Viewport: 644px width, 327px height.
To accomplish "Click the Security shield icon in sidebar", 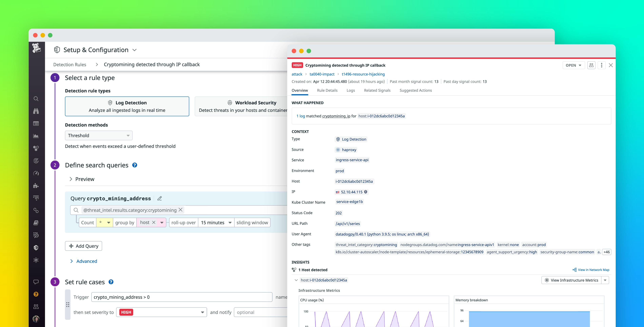I will tap(36, 248).
